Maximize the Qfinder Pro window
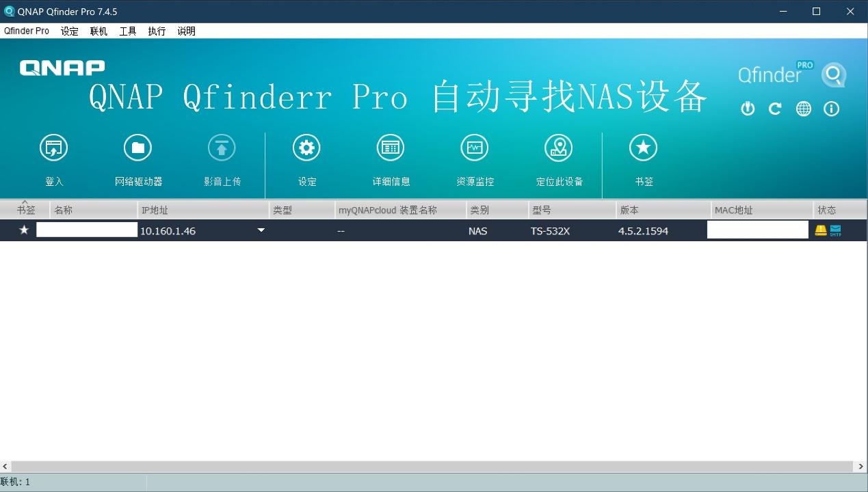868x492 pixels. coord(816,12)
